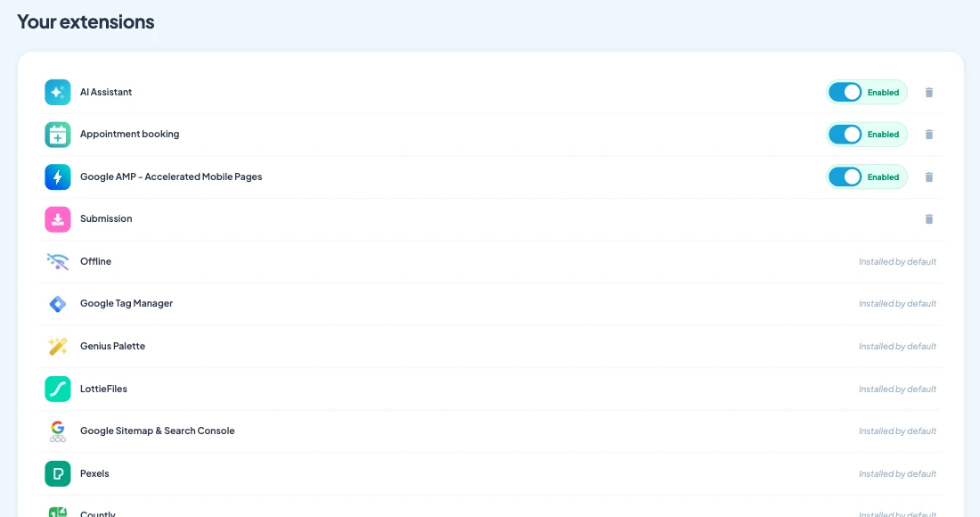Turn off the Appointment booking toggle
Screen dimensions: 980x517
coord(845,135)
